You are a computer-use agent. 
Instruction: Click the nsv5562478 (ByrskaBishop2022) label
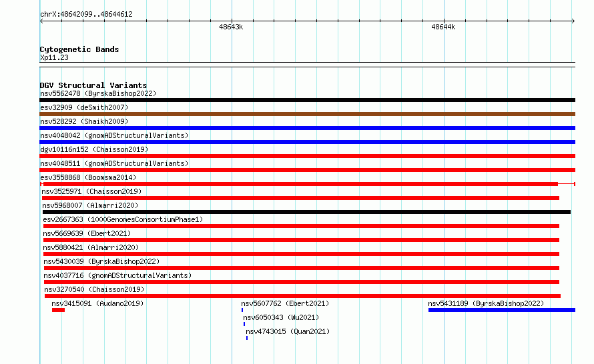pyautogui.click(x=98, y=93)
